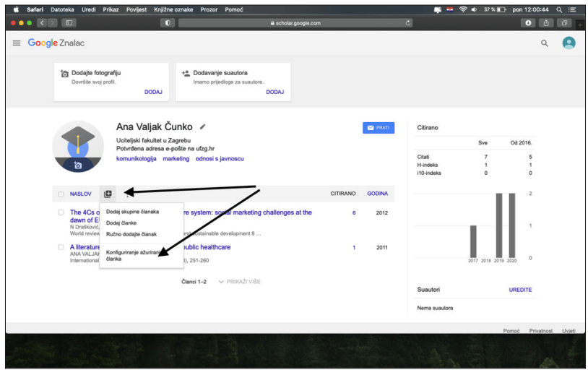This screenshot has height=375, width=588.
Task: Click Safari sidebar toggle icon
Action: (x=69, y=22)
